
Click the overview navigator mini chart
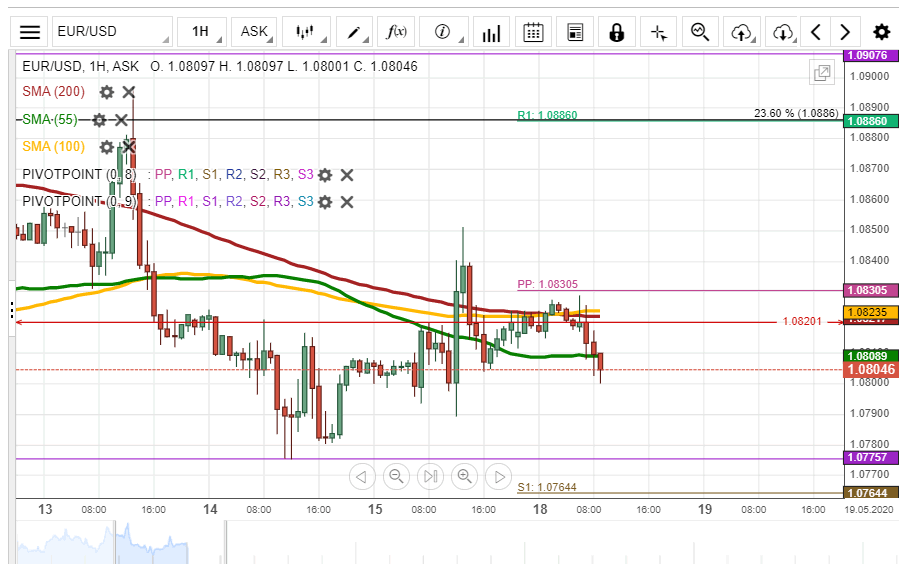(x=103, y=543)
